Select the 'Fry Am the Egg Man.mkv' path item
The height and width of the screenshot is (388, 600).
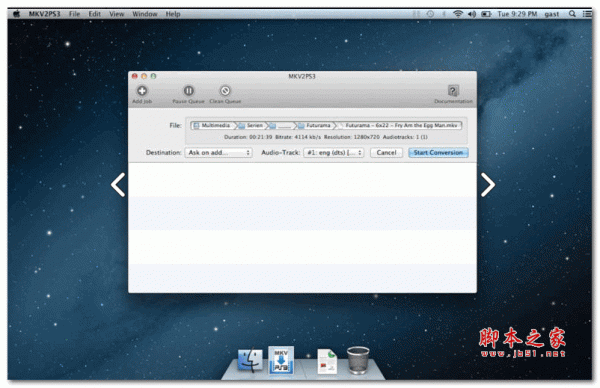[x=398, y=126]
